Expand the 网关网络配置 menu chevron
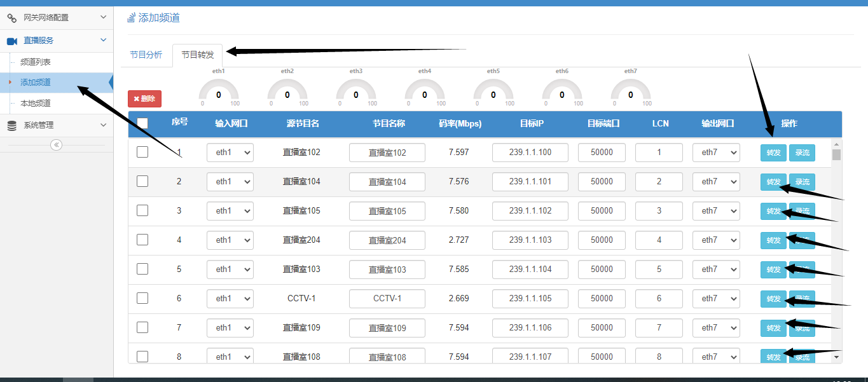This screenshot has width=868, height=382. (104, 17)
